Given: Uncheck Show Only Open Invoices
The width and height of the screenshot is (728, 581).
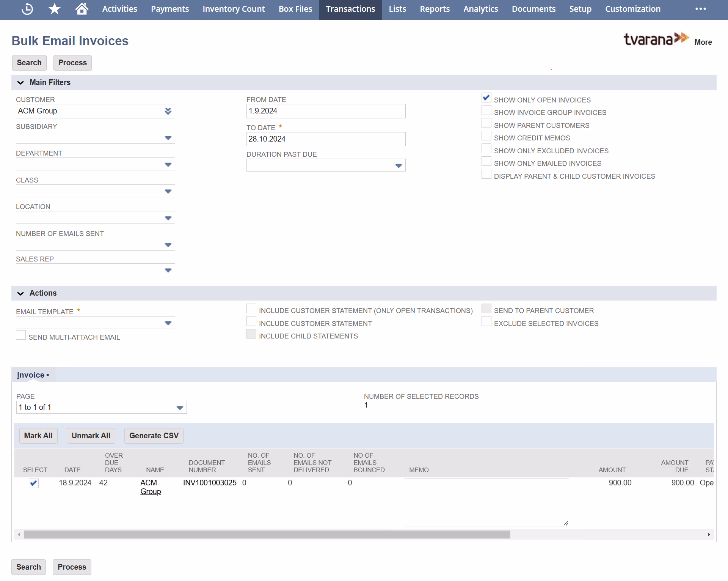Looking at the screenshot, I should pyautogui.click(x=486, y=98).
